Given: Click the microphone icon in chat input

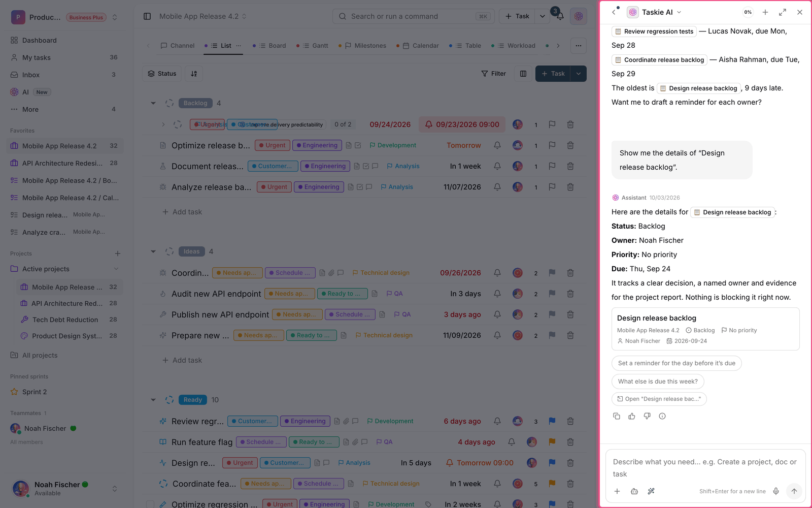Looking at the screenshot, I should point(776,491).
